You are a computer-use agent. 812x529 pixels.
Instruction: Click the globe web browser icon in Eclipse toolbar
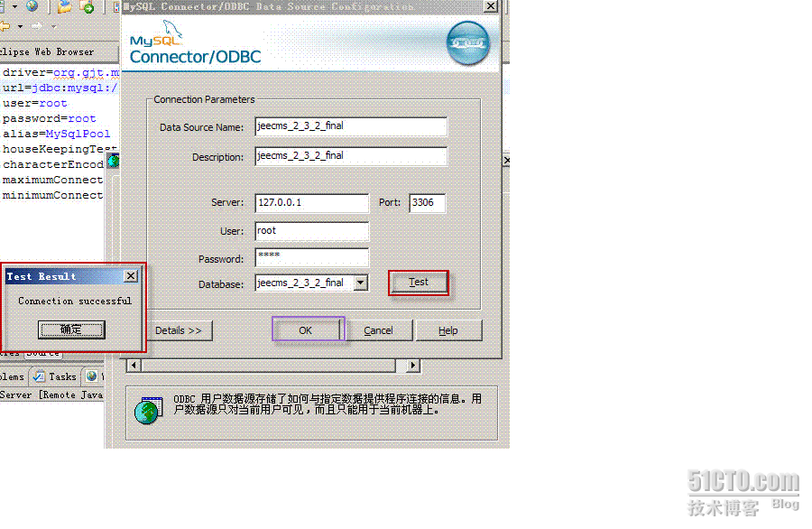(32, 6)
